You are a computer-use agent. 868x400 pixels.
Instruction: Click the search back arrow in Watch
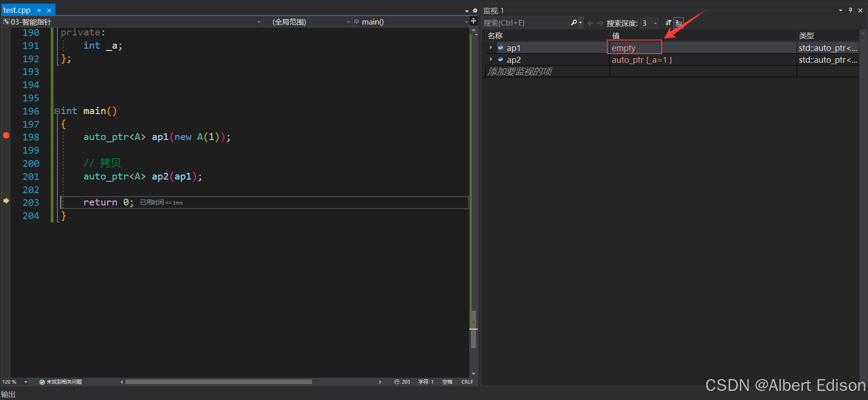(590, 23)
